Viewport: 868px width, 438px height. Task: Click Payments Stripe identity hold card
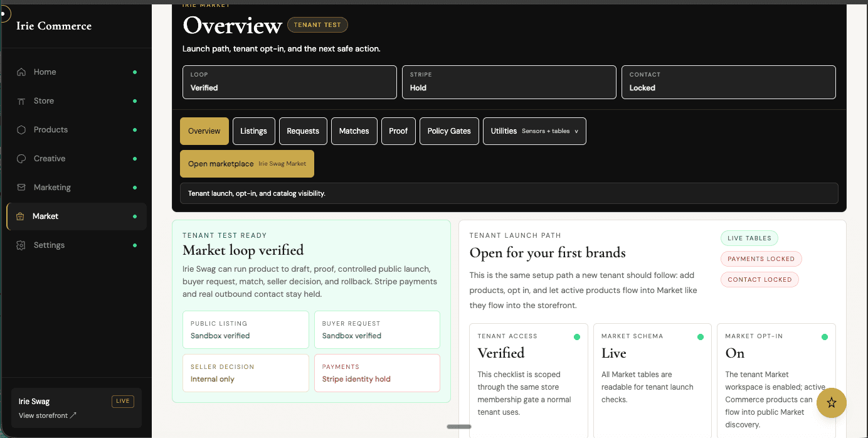coord(377,373)
